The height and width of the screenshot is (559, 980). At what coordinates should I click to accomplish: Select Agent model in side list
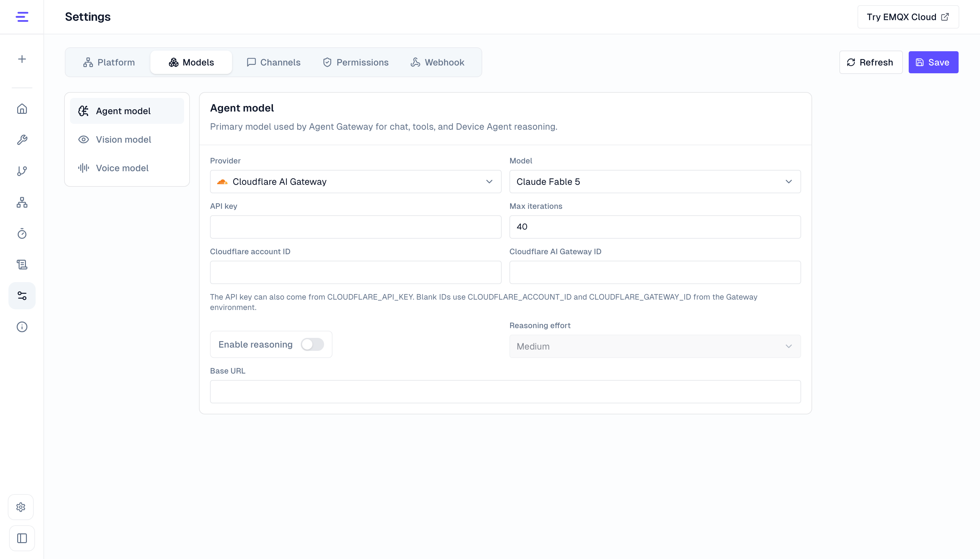point(127,111)
